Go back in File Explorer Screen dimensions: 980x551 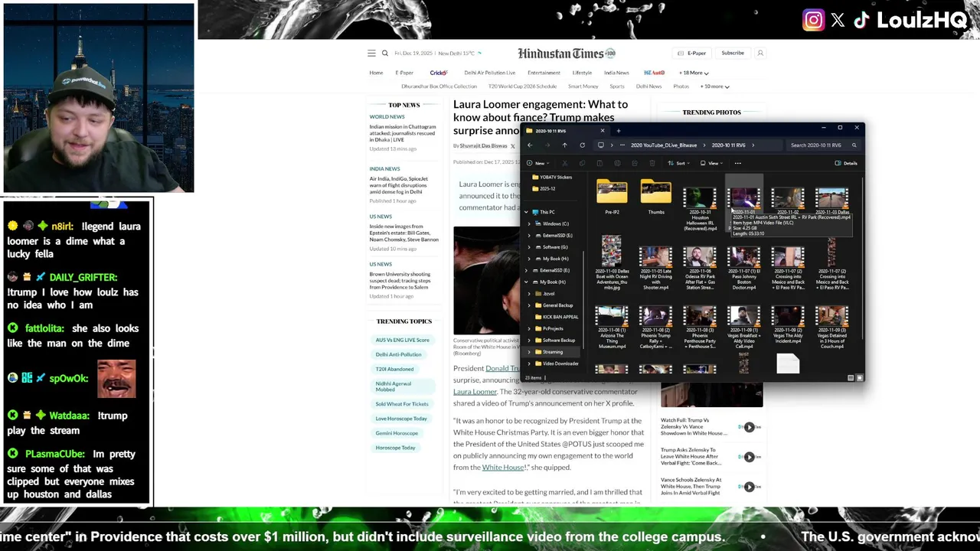[530, 145]
